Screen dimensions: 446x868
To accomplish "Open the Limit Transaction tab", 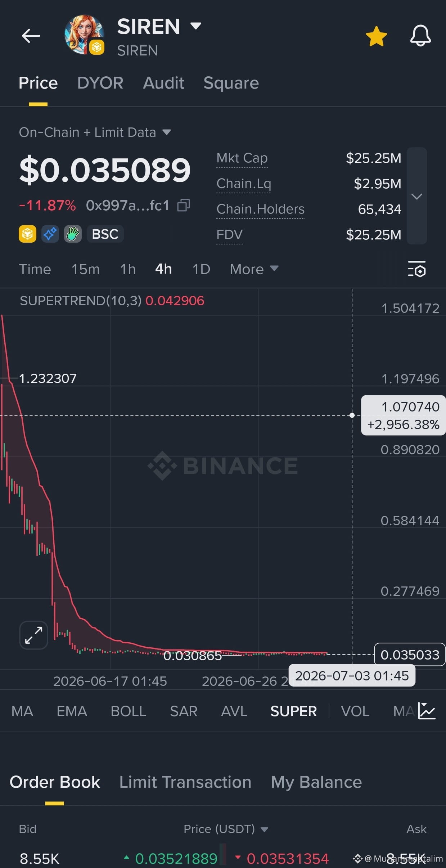I will pyautogui.click(x=185, y=782).
